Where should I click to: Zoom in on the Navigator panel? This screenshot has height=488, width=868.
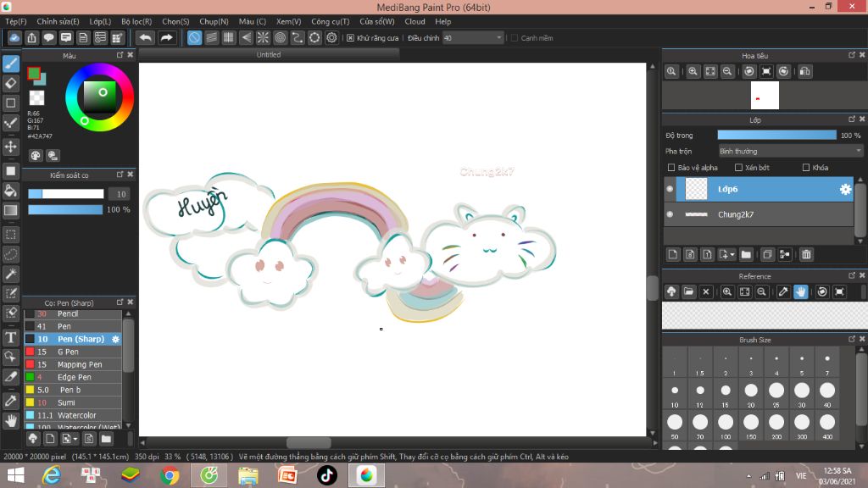[x=693, y=71]
